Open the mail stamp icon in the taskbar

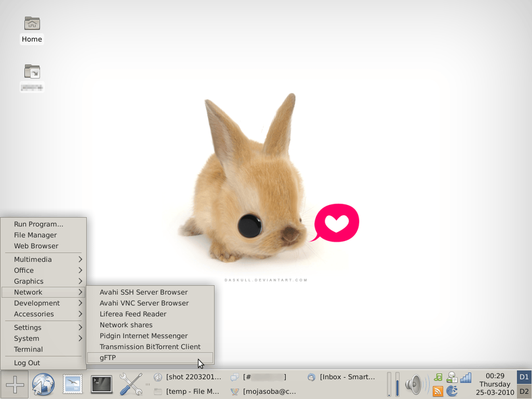coord(72,384)
